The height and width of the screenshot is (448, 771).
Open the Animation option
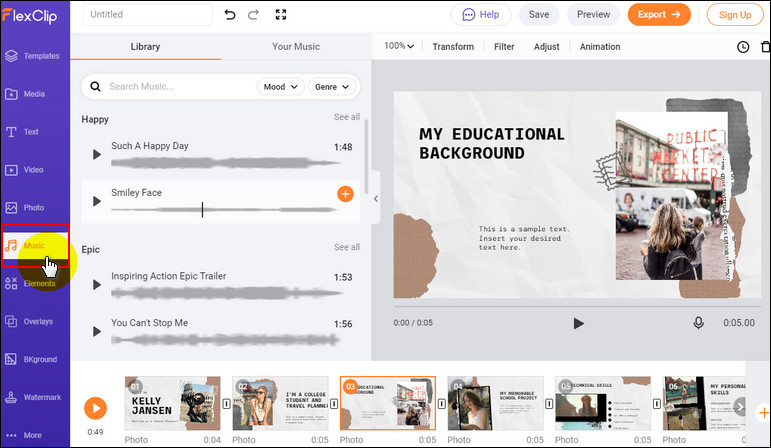point(600,47)
